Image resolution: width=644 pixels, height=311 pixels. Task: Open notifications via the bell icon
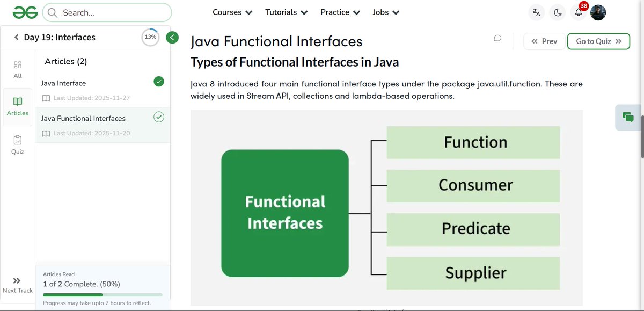click(578, 12)
